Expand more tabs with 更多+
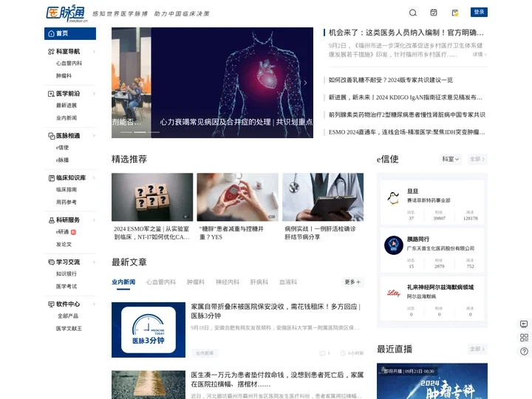The height and width of the screenshot is (399, 532). click(x=352, y=282)
